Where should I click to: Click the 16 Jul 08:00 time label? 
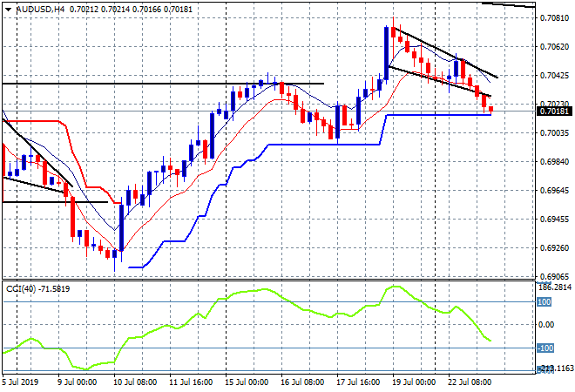click(302, 382)
